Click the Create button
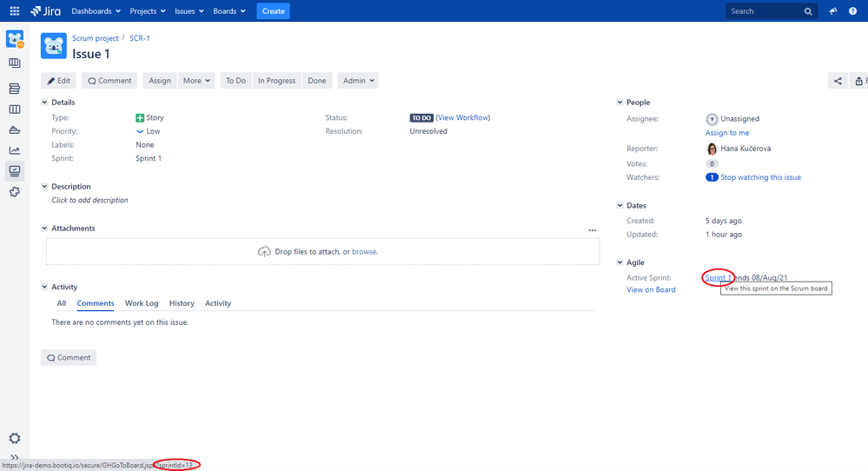The height and width of the screenshot is (471, 868). [x=273, y=11]
